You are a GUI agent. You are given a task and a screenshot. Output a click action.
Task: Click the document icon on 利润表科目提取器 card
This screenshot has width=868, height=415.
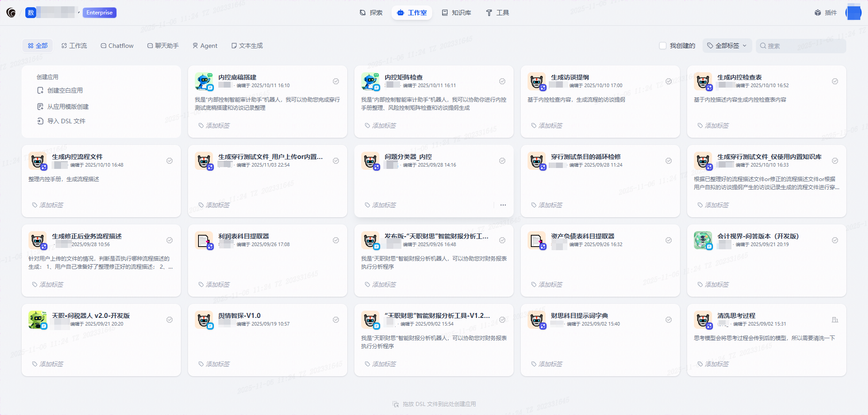[204, 240]
